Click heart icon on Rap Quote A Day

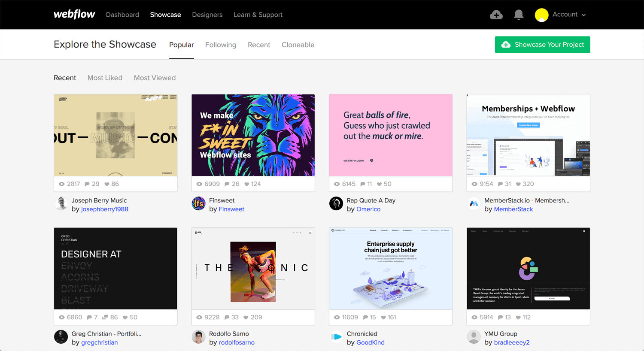pos(380,184)
